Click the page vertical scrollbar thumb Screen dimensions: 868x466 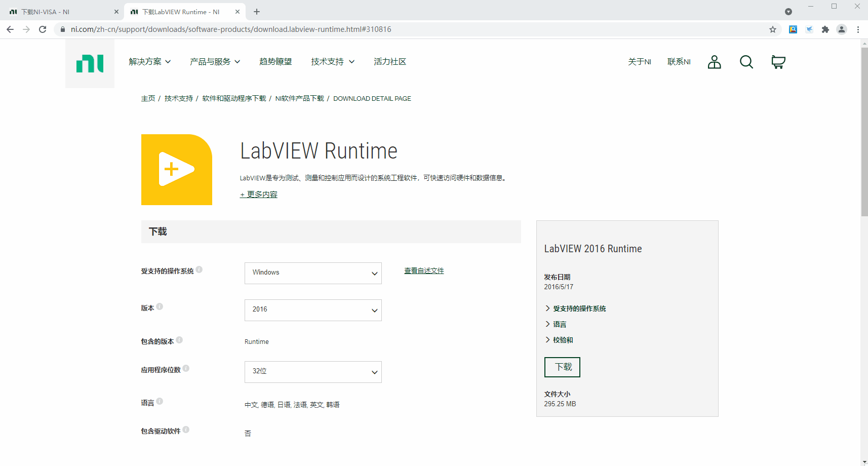pyautogui.click(x=864, y=132)
